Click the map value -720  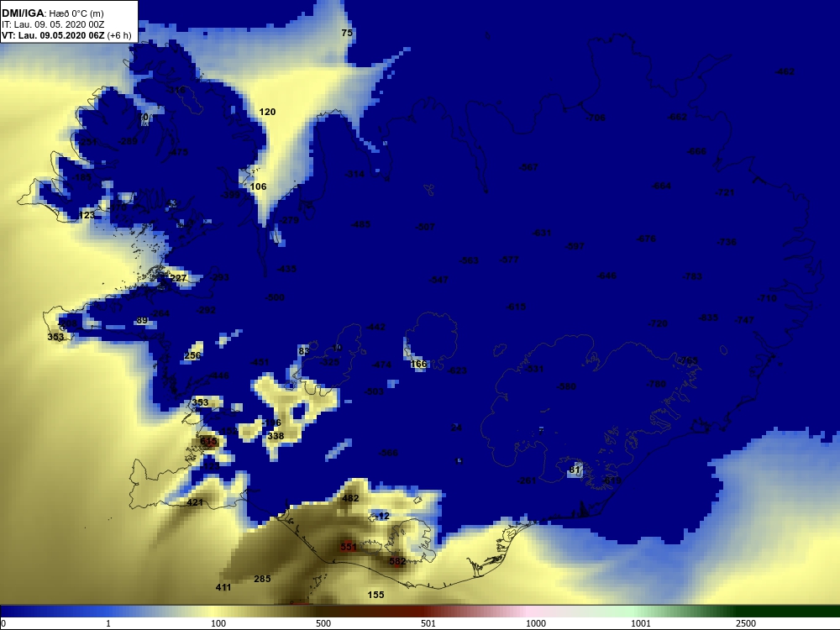658,323
